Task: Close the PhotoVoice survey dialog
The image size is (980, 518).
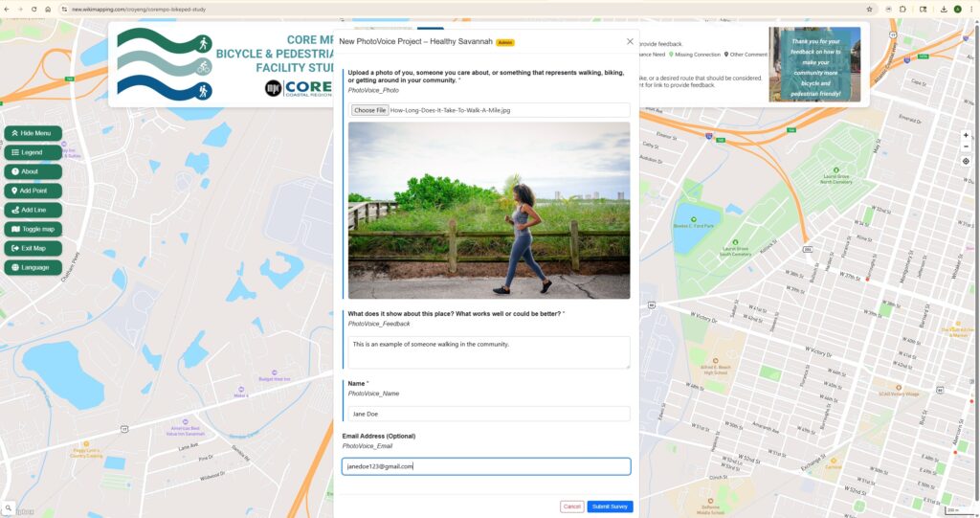Action: coord(630,41)
